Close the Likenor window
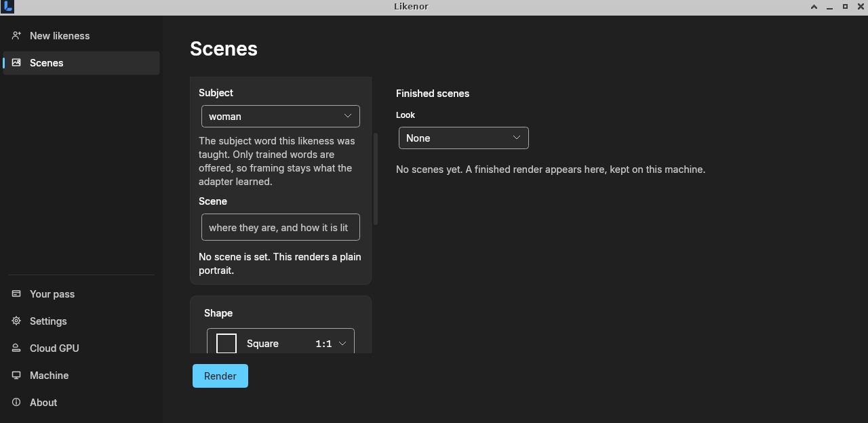 tap(859, 7)
